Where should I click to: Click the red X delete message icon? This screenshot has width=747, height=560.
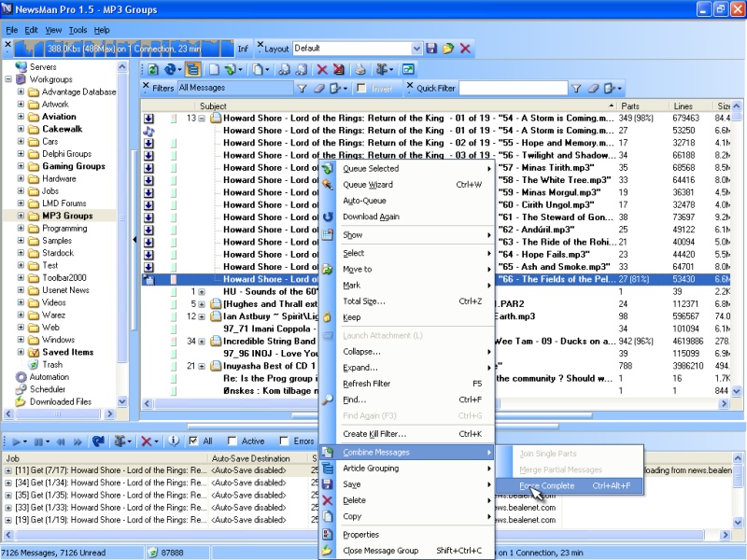[322, 69]
